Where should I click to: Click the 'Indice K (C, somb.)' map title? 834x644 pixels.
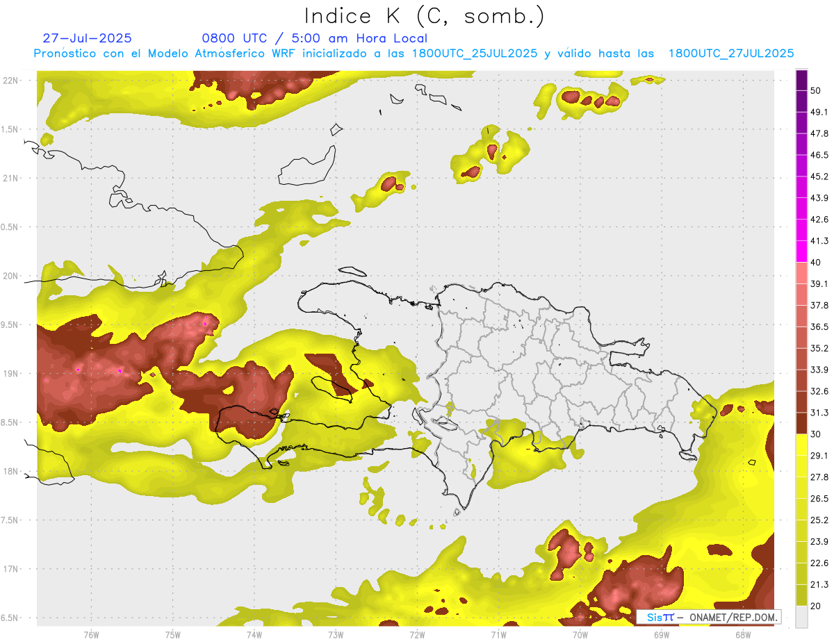click(425, 16)
